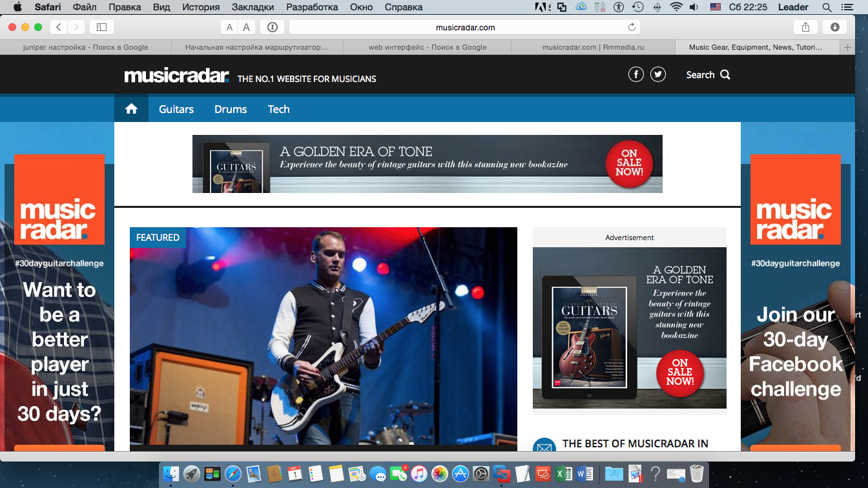Launch Microsoft Excel from the Dock
The width and height of the screenshot is (868, 488).
tap(564, 474)
